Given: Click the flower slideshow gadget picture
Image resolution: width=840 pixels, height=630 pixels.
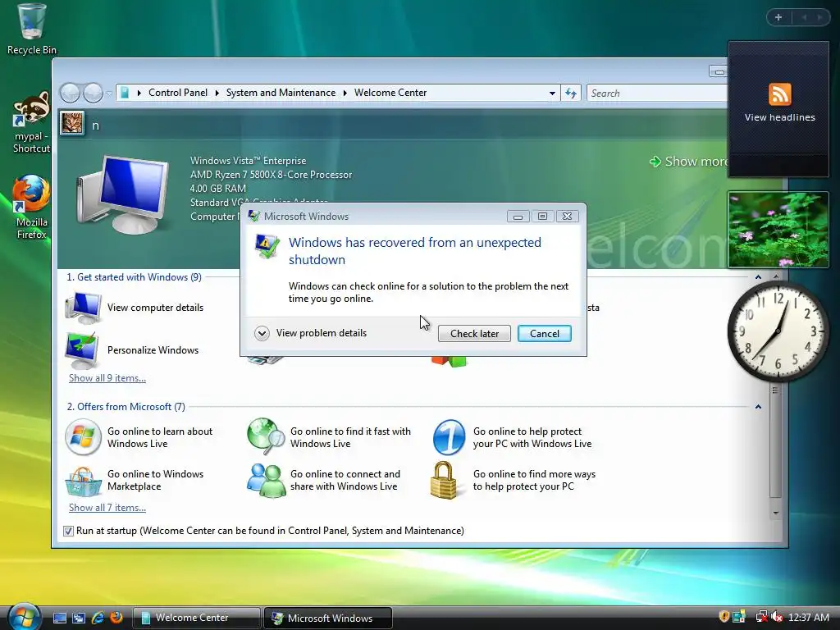Looking at the screenshot, I should pyautogui.click(x=778, y=230).
